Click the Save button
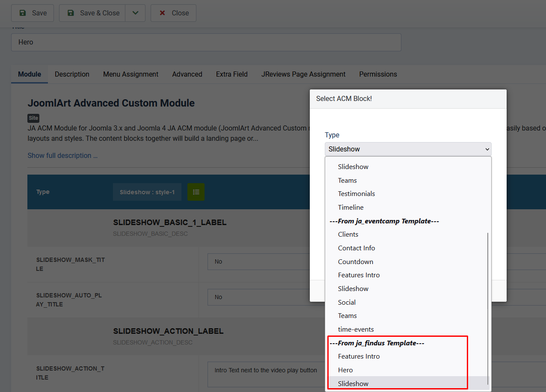The image size is (546, 392). pyautogui.click(x=33, y=13)
